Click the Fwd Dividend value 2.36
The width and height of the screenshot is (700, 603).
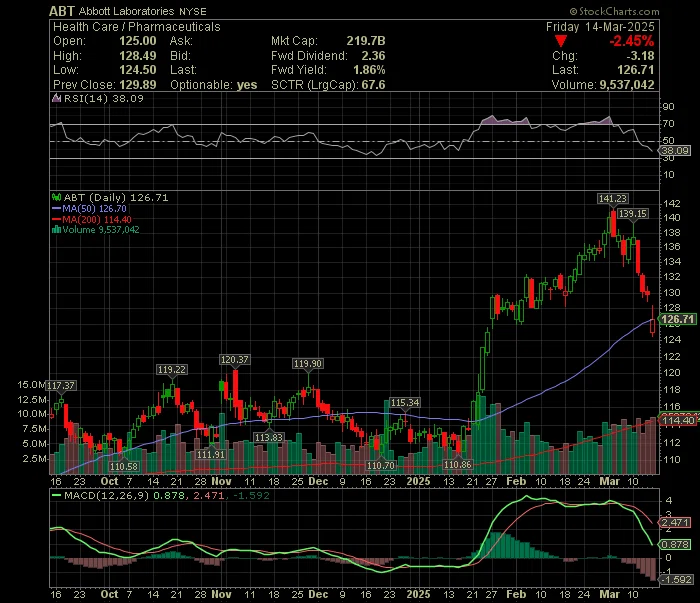pyautogui.click(x=373, y=56)
